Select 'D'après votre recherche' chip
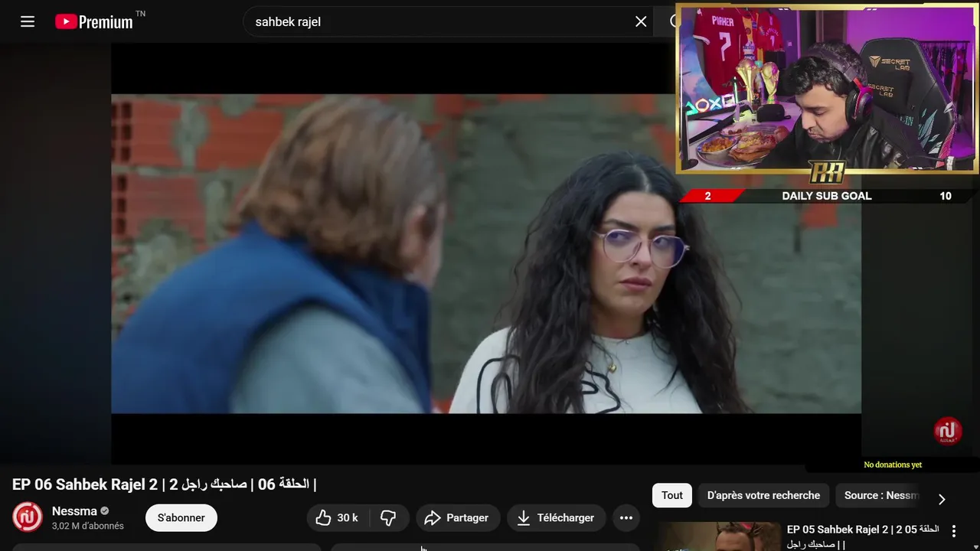980x551 pixels. [x=763, y=495]
